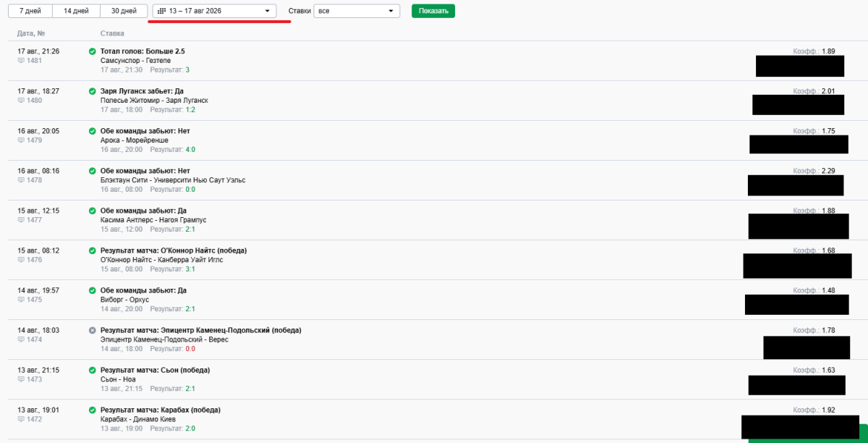The width and height of the screenshot is (868, 443).
Task: Click coefficient value 1.48
Action: pyautogui.click(x=828, y=290)
